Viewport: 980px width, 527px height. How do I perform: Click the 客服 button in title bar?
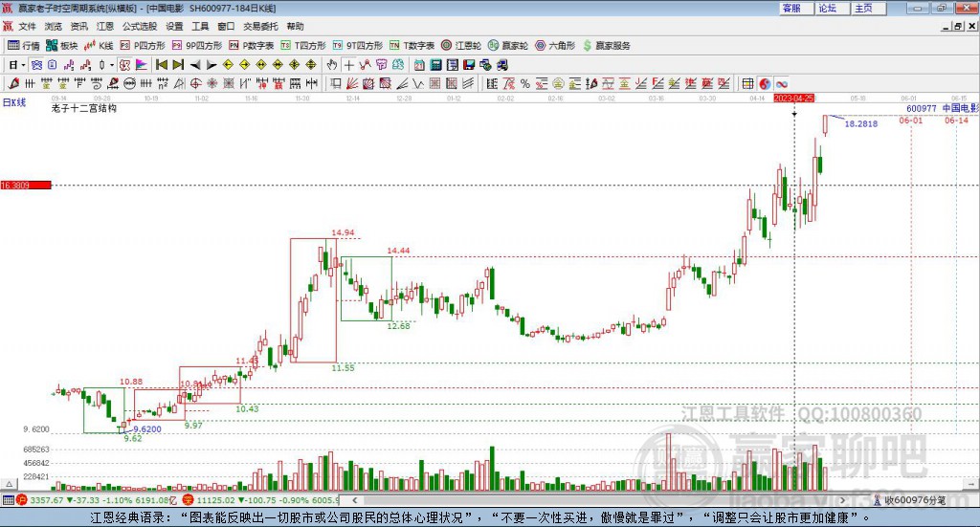point(791,8)
